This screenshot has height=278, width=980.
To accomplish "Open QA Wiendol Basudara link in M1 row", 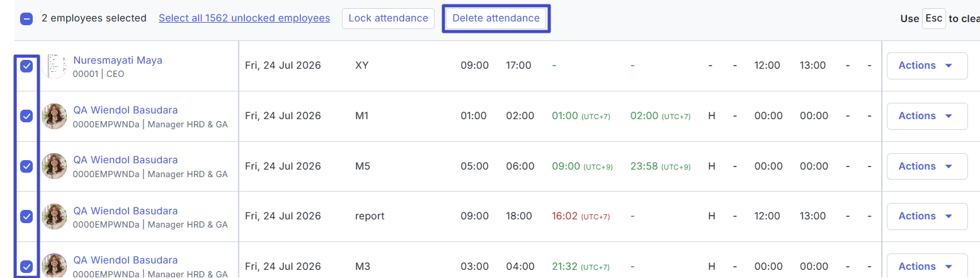I will point(125,110).
